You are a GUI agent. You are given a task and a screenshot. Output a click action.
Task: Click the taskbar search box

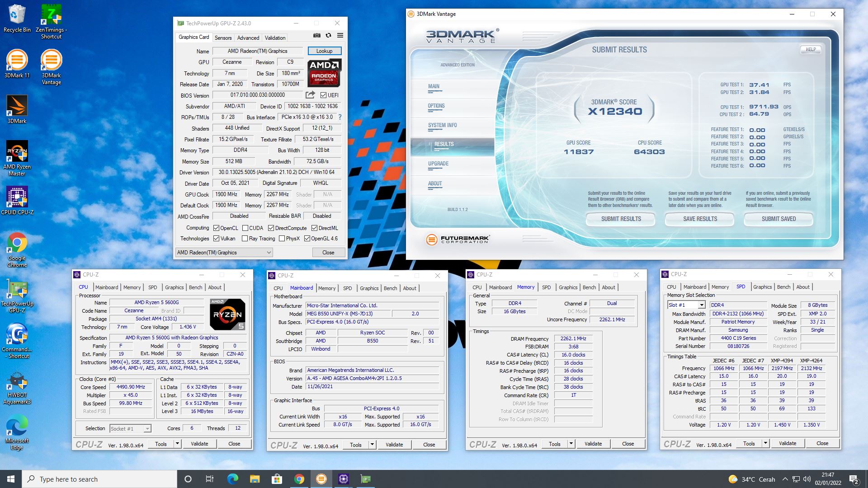click(x=99, y=479)
